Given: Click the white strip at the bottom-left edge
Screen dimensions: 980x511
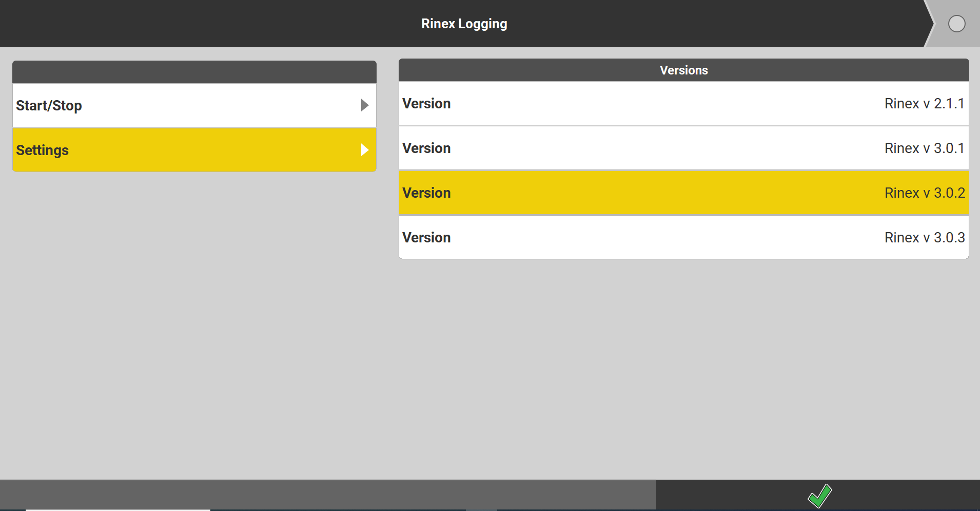Looking at the screenshot, I should (118, 509).
